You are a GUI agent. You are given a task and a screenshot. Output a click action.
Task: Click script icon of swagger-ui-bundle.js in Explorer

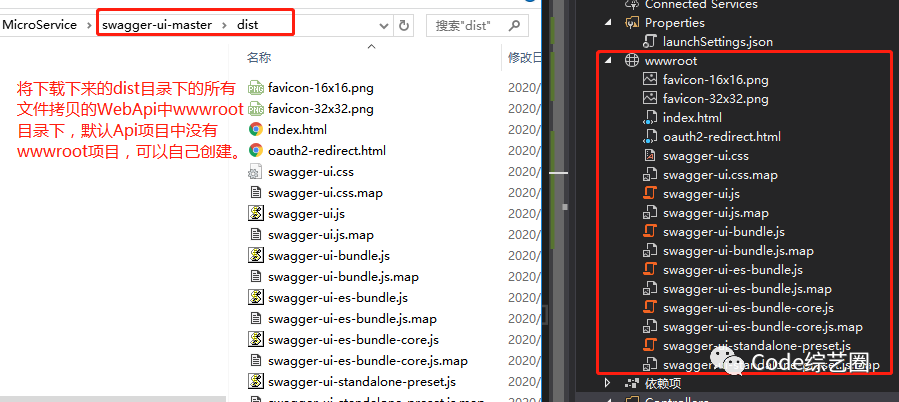point(256,255)
